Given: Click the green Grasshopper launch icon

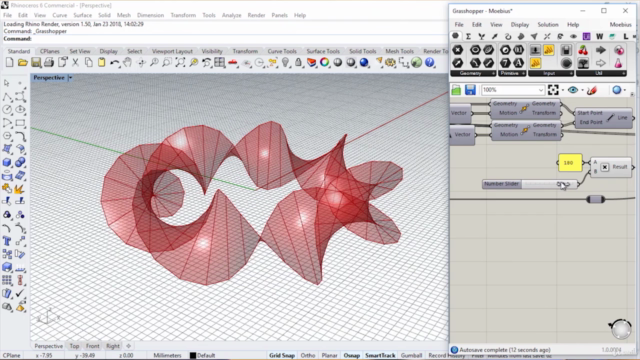Looking at the screenshot, I should tap(416, 62).
